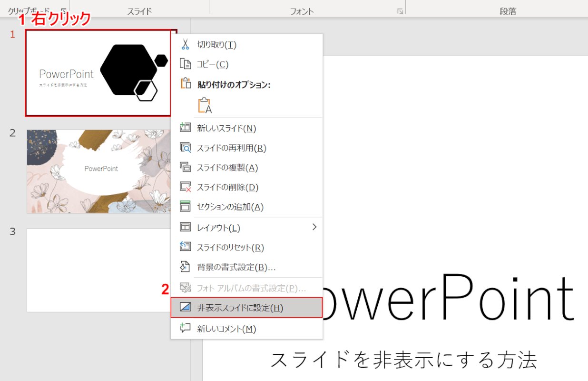Select slide 2 floral thumbnail

pos(99,171)
